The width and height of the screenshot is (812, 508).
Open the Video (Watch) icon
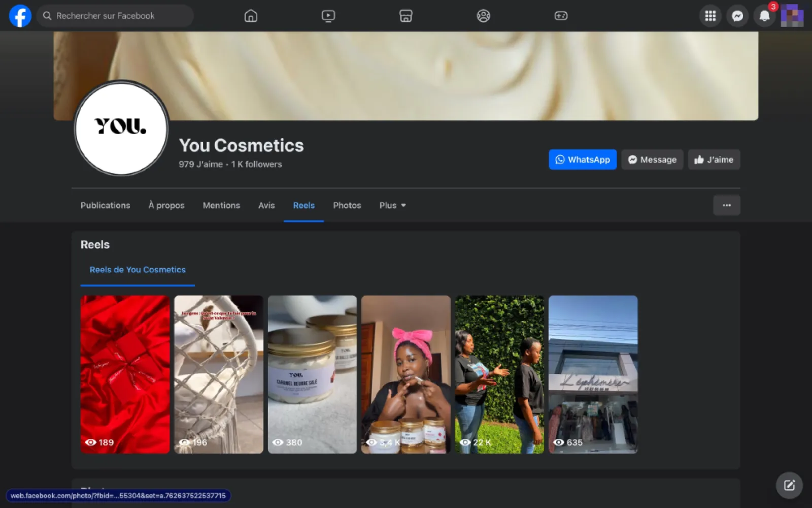point(328,16)
